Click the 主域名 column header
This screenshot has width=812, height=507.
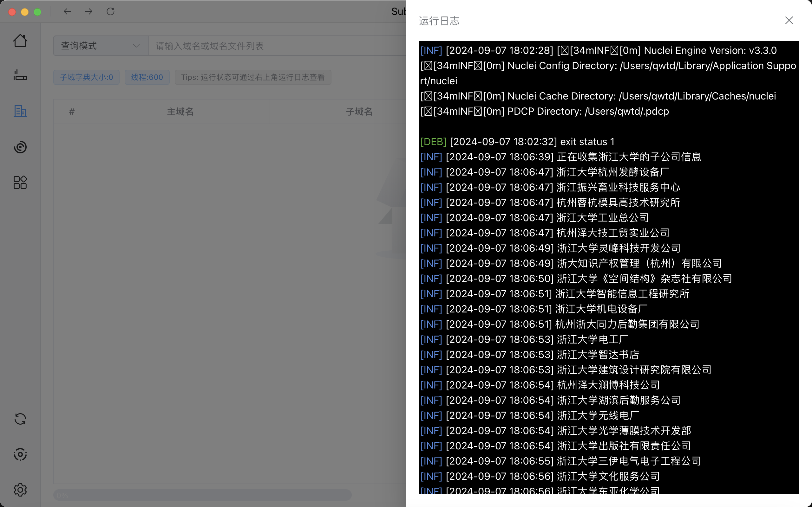pyautogui.click(x=180, y=112)
